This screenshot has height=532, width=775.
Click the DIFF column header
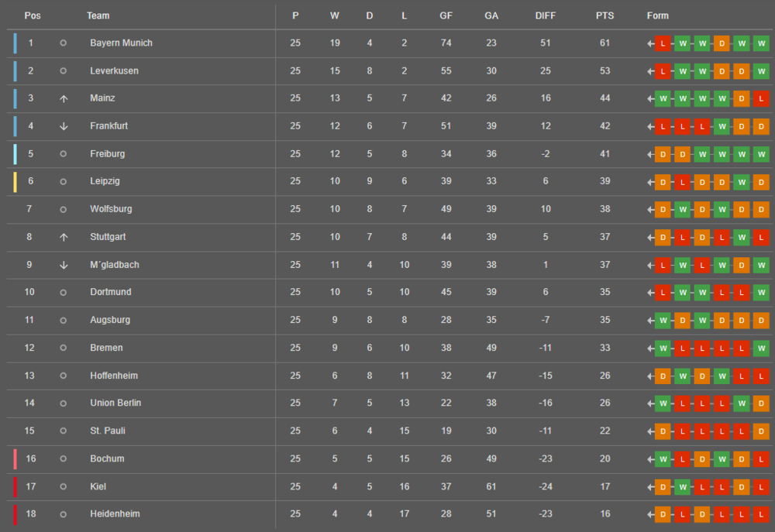[x=545, y=15]
